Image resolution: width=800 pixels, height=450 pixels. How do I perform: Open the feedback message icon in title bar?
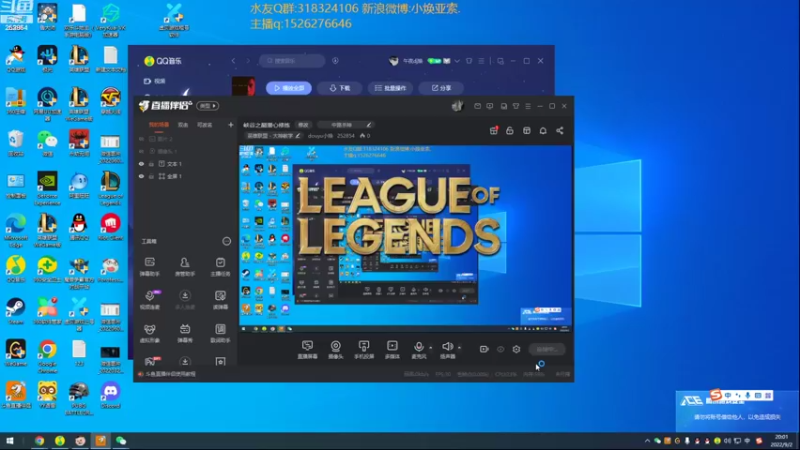[490, 106]
